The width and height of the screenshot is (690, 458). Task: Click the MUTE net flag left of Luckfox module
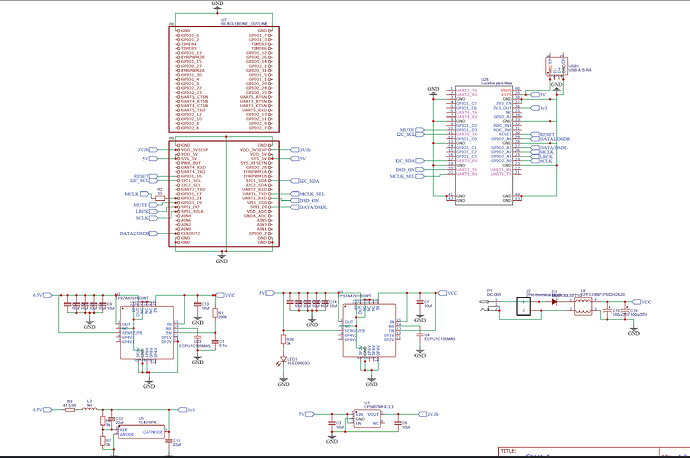coord(419,130)
